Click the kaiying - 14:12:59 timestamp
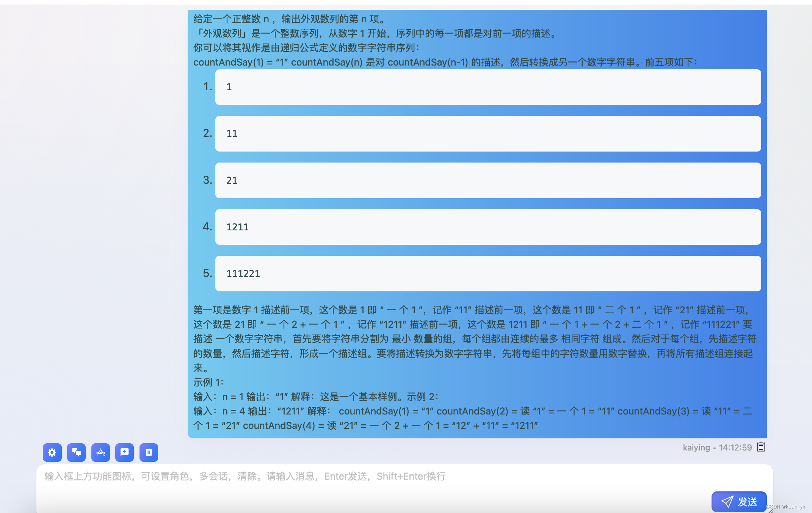This screenshot has width=812, height=513. (717, 447)
